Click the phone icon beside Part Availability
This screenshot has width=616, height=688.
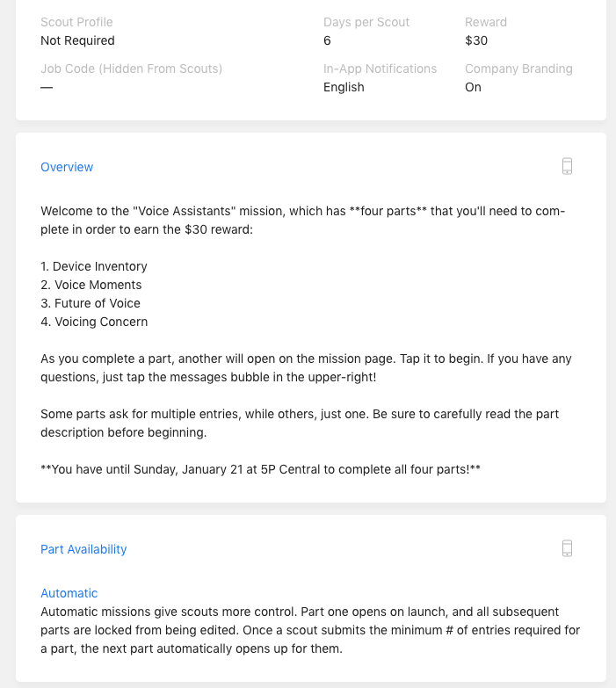click(x=567, y=548)
